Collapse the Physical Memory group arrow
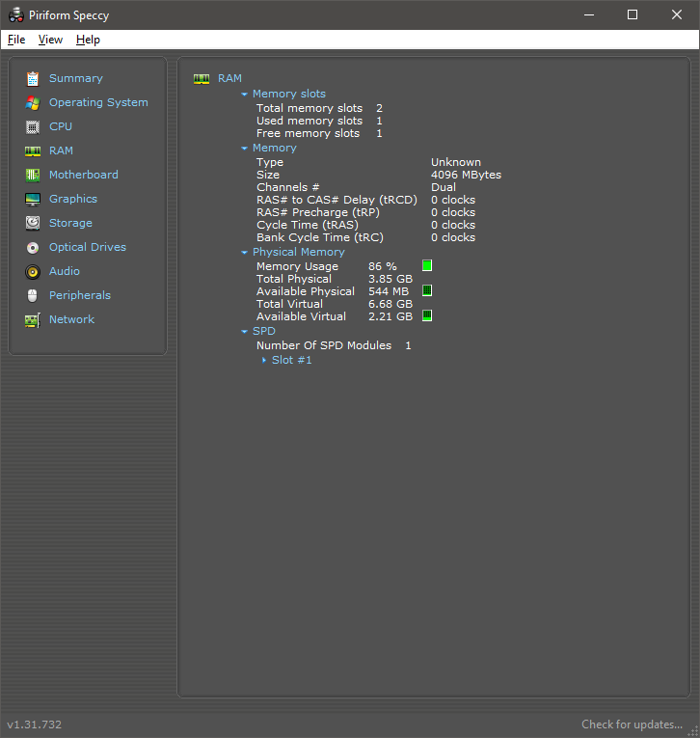The height and width of the screenshot is (738, 700). (244, 253)
